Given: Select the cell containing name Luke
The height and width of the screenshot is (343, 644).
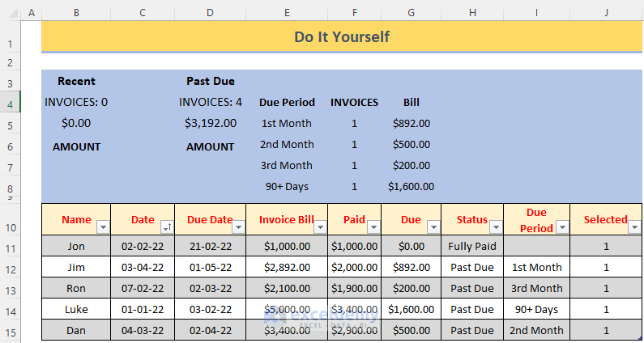Looking at the screenshot, I should click(76, 309).
